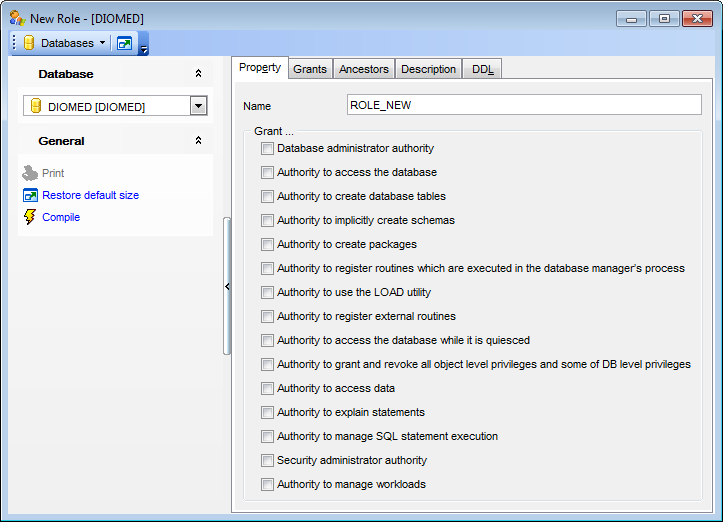
Task: Open the DIOMED database dropdown
Action: 198,106
